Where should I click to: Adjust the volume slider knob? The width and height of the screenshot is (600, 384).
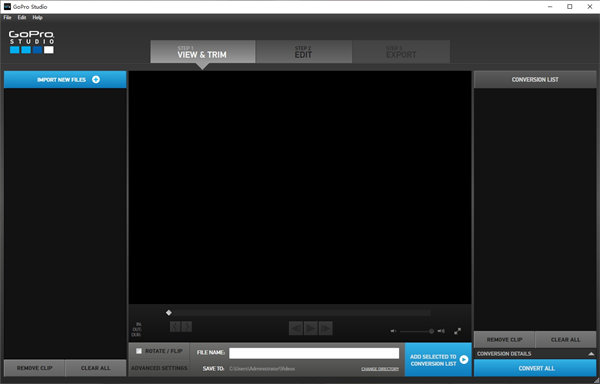coord(431,331)
